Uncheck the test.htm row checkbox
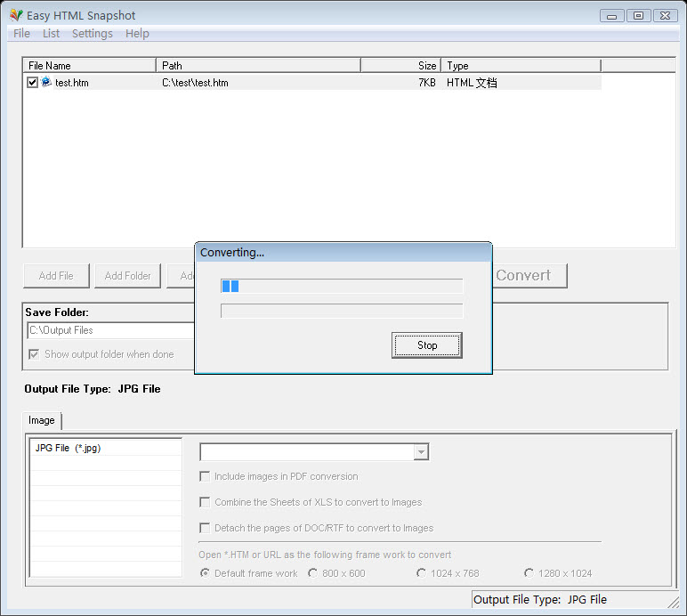The image size is (687, 616). click(32, 83)
